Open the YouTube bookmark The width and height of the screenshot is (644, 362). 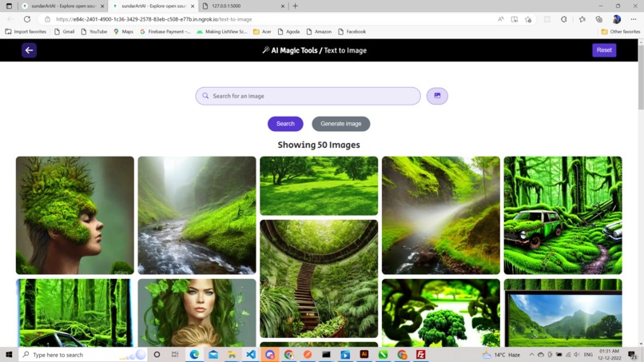pos(94,31)
